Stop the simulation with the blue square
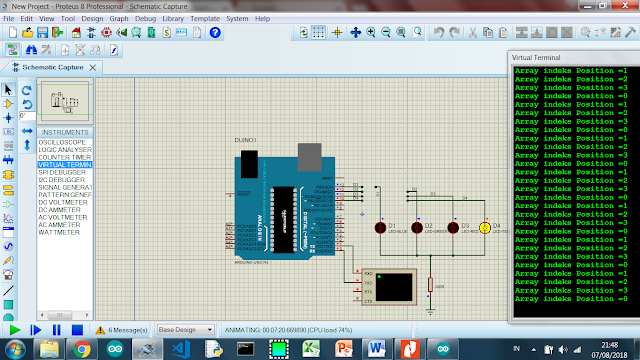The height and width of the screenshot is (360, 640). coord(77,330)
